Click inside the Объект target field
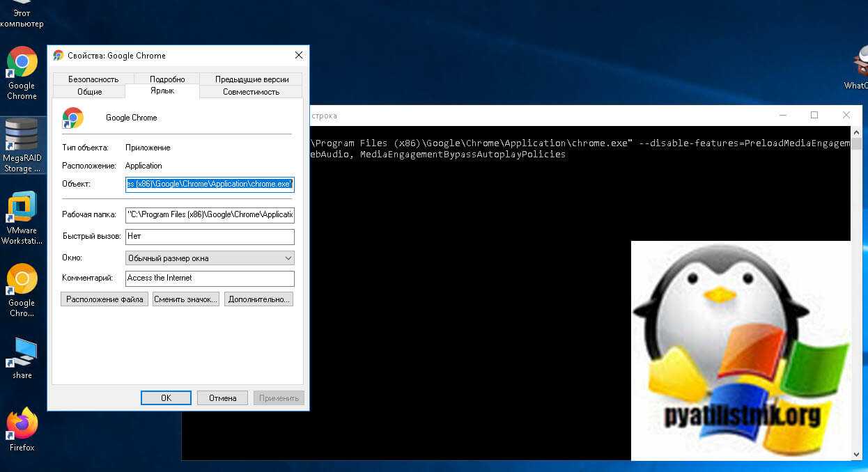868x472 pixels. click(210, 184)
